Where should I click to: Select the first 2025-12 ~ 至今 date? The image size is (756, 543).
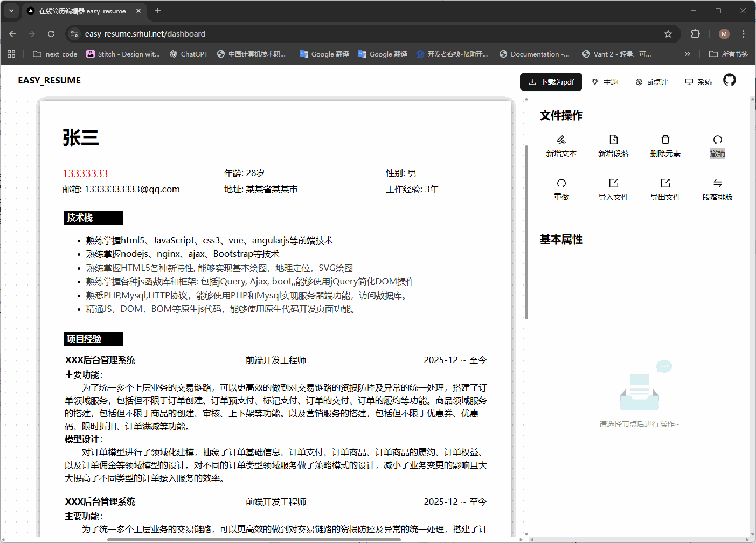coord(455,360)
